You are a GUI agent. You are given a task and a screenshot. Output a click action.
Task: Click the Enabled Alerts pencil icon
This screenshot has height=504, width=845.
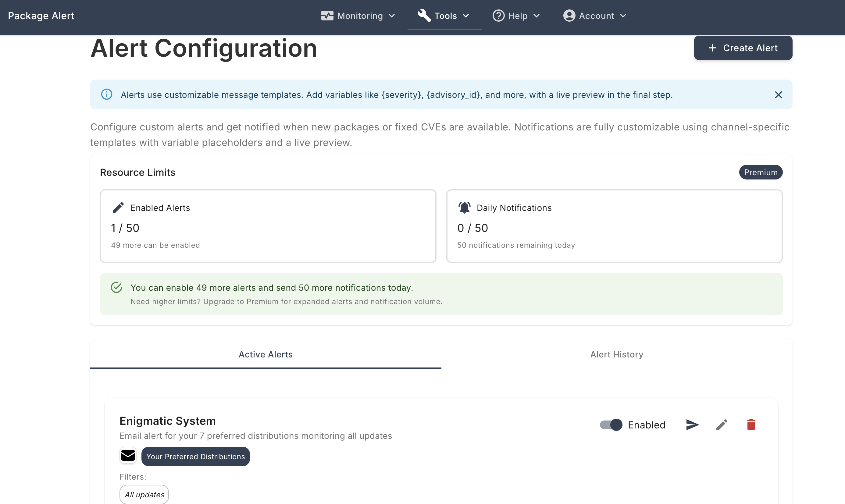tap(118, 208)
